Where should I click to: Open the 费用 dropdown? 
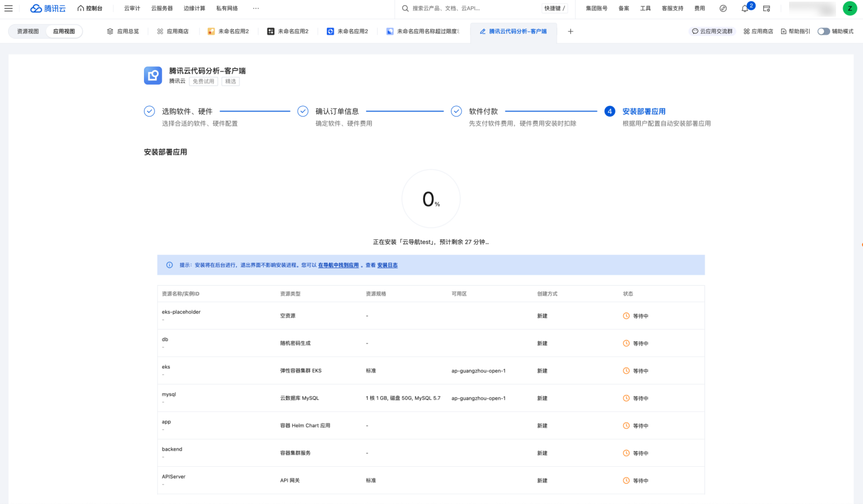[700, 8]
